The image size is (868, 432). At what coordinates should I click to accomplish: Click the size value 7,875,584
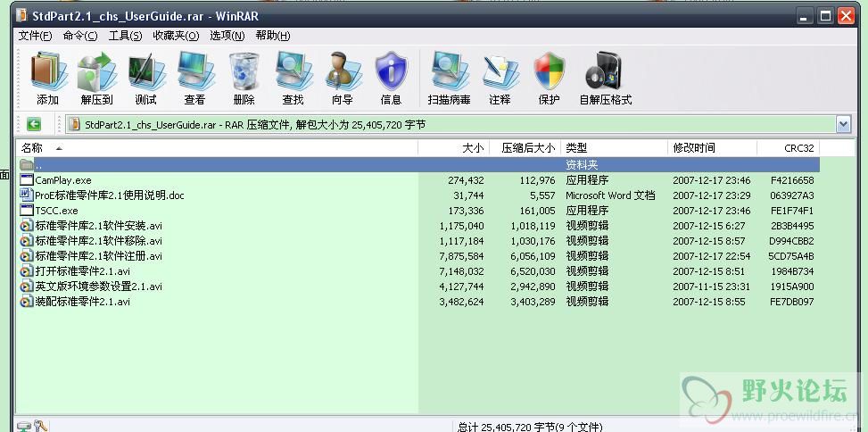click(462, 256)
